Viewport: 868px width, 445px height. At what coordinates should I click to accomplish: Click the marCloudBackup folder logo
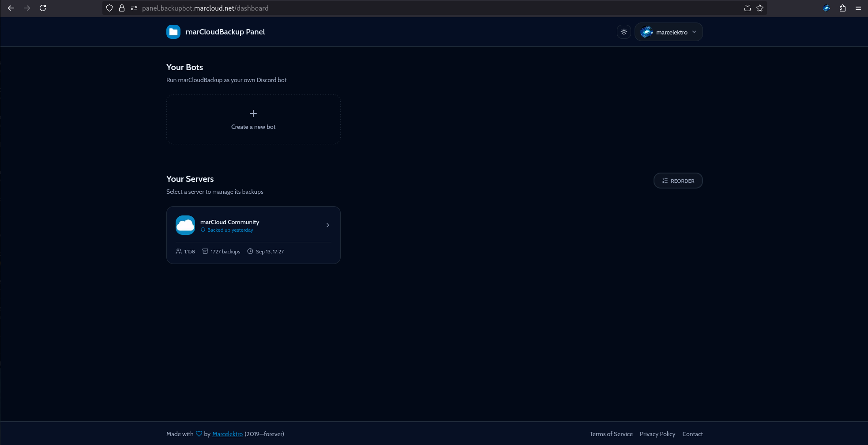tap(173, 32)
